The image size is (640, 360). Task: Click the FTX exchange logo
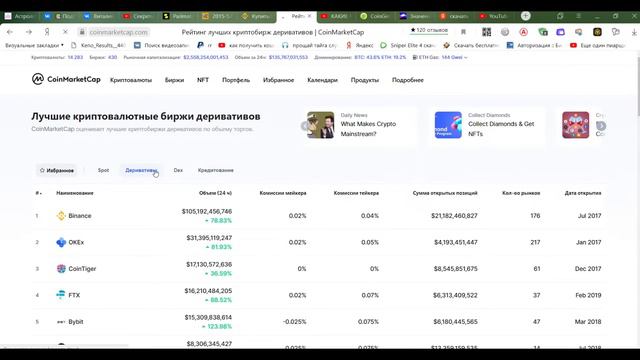(61, 295)
